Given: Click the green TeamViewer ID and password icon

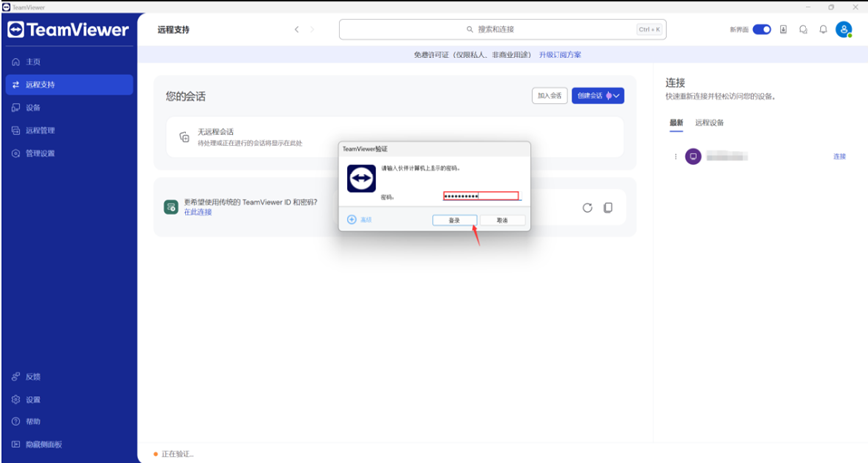Looking at the screenshot, I should [171, 207].
